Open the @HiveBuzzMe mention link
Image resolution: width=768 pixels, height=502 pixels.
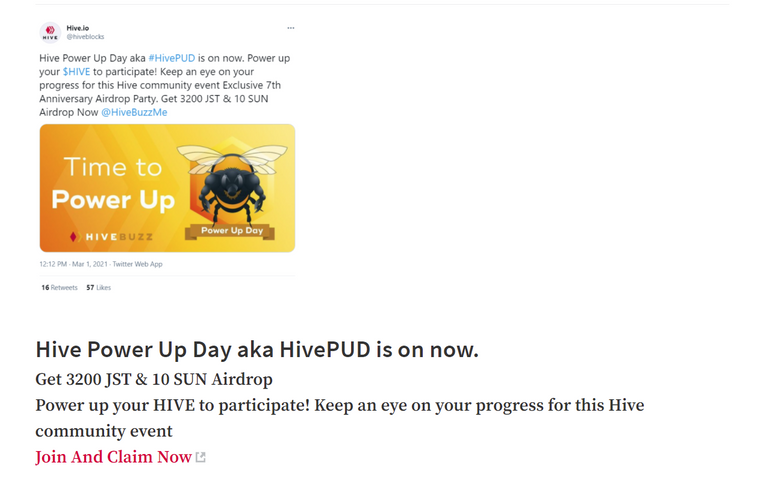pos(134,112)
